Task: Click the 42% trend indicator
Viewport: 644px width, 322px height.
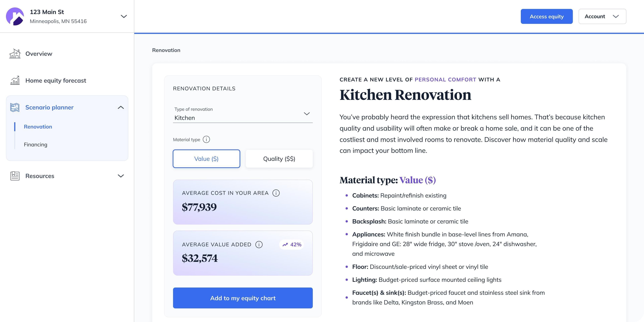Action: pos(291,245)
